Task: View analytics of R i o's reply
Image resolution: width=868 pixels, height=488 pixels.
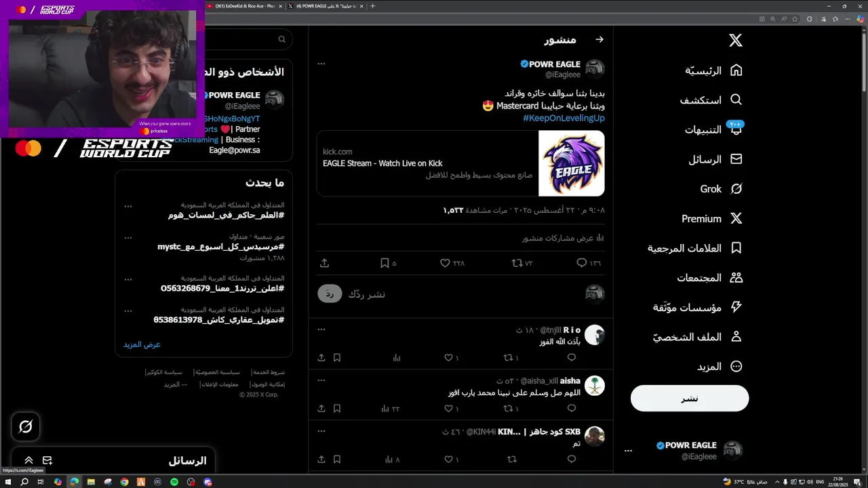Action: pyautogui.click(x=397, y=358)
